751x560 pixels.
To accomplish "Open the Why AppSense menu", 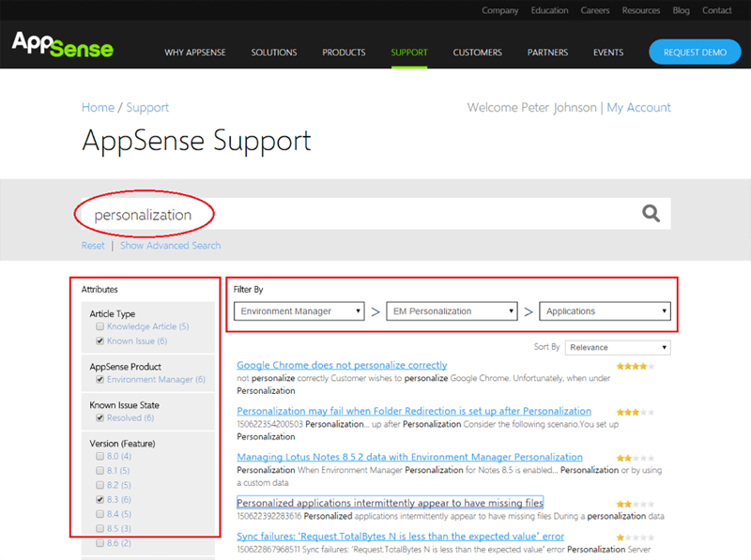I will pyautogui.click(x=195, y=53).
